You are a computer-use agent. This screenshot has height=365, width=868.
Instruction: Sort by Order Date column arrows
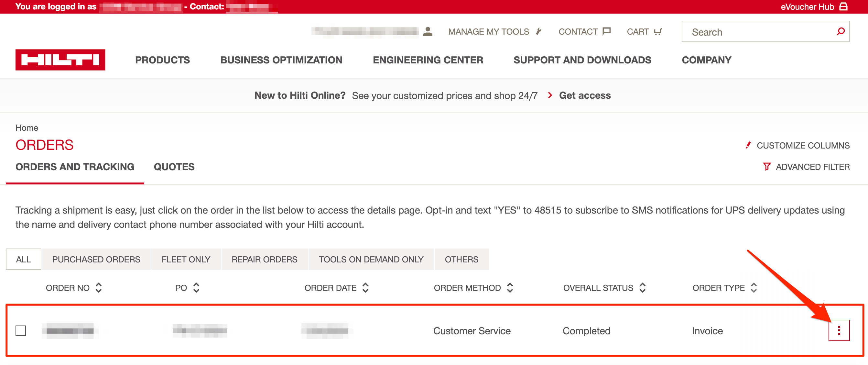pyautogui.click(x=365, y=287)
